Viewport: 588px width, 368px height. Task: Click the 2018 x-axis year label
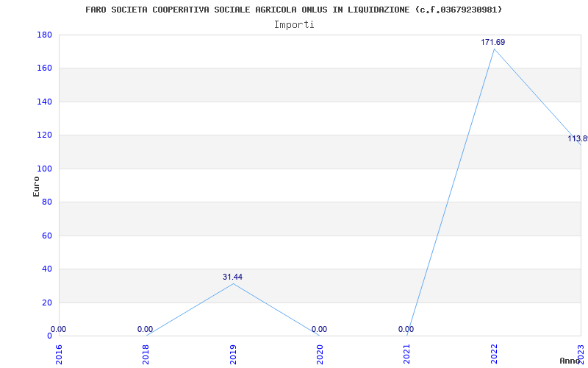coord(146,353)
